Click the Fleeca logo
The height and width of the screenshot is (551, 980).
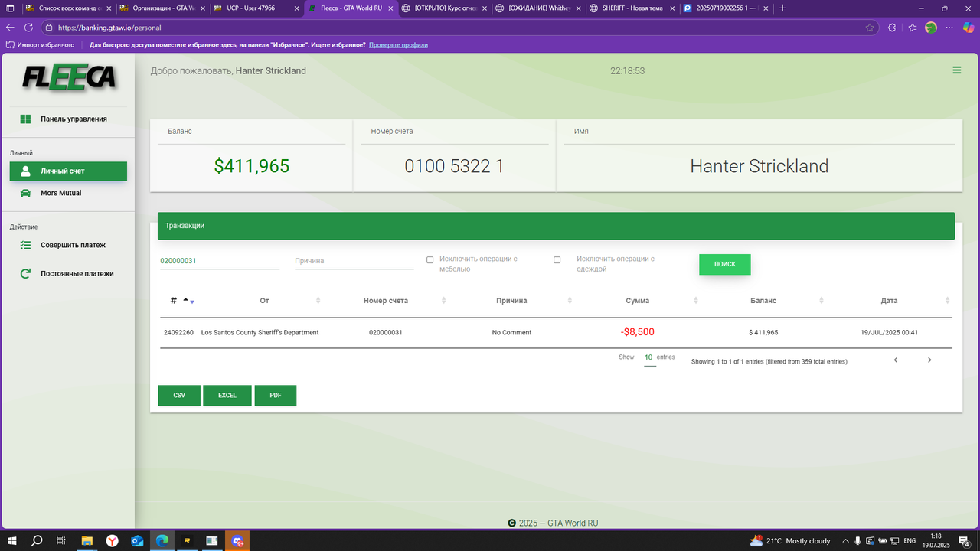68,77
